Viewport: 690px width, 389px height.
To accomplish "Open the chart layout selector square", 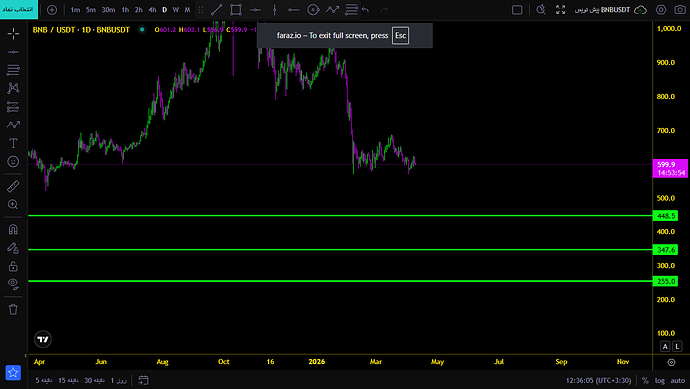I will point(517,10).
